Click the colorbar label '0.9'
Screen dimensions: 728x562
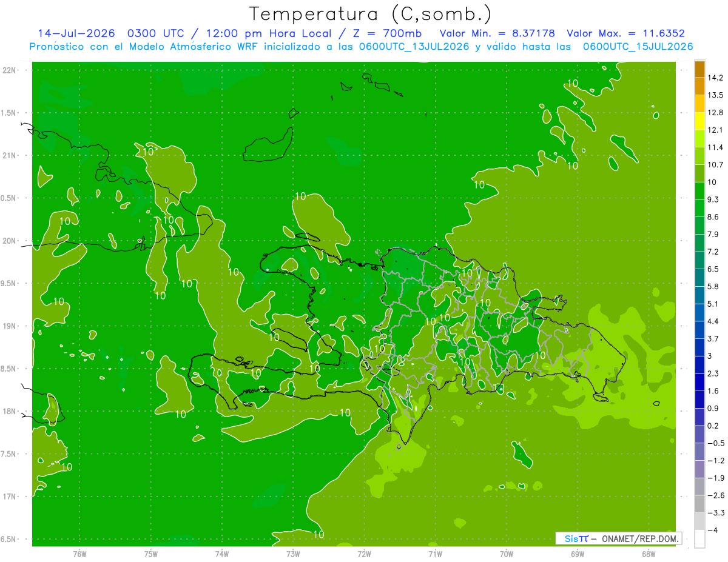[x=713, y=408]
